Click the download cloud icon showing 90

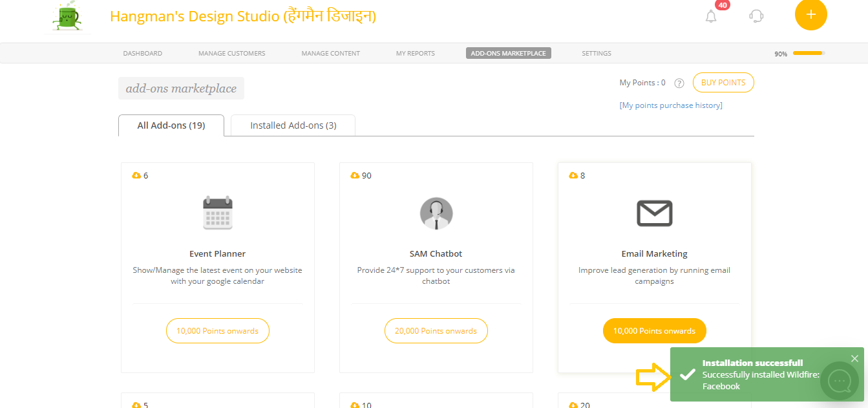click(x=355, y=175)
